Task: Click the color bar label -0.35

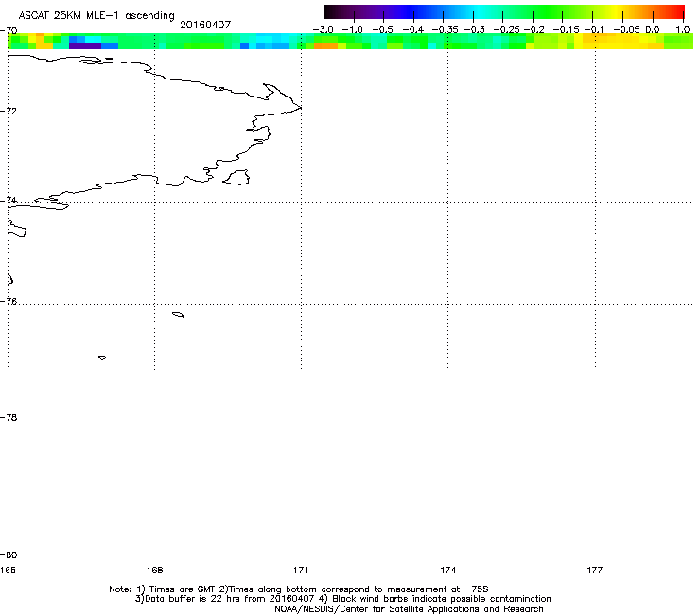Action: point(446,30)
